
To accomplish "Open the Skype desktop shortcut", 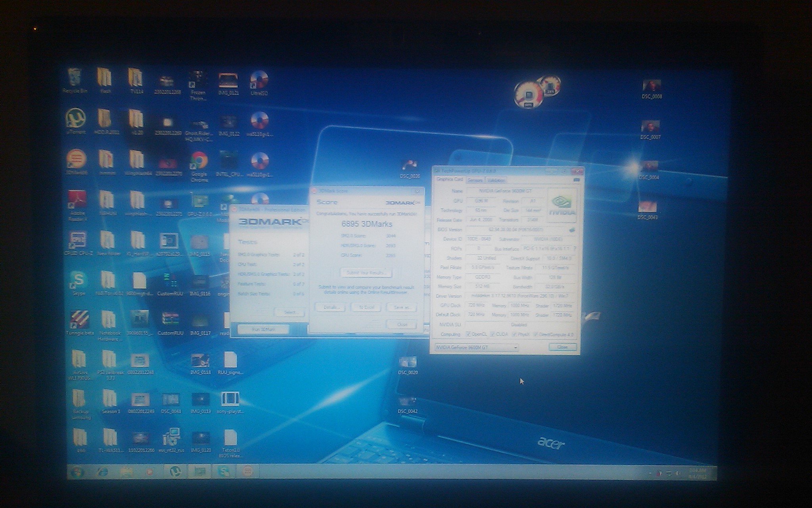I will 78,283.
